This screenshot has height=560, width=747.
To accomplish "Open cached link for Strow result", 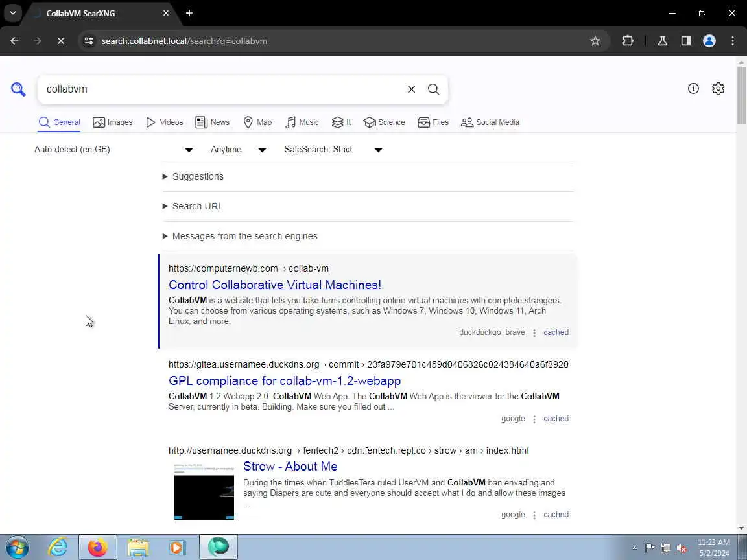I will point(556,514).
